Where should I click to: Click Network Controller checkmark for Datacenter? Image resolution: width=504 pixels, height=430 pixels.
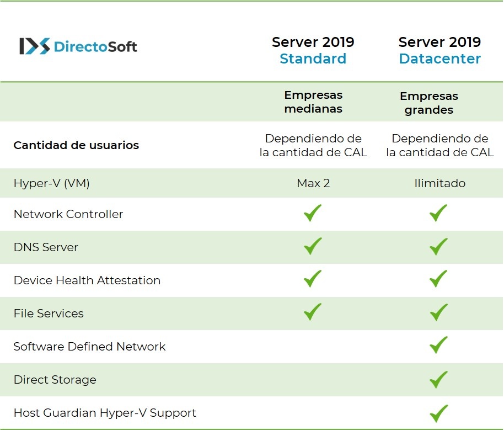click(x=438, y=213)
